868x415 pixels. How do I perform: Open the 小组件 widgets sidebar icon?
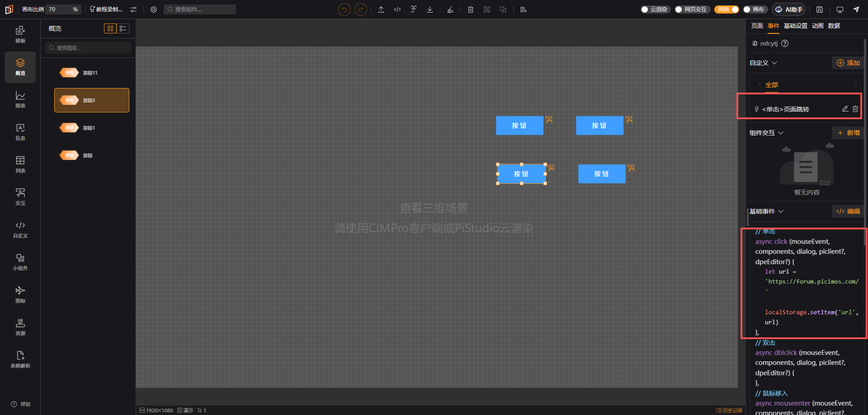click(20, 262)
